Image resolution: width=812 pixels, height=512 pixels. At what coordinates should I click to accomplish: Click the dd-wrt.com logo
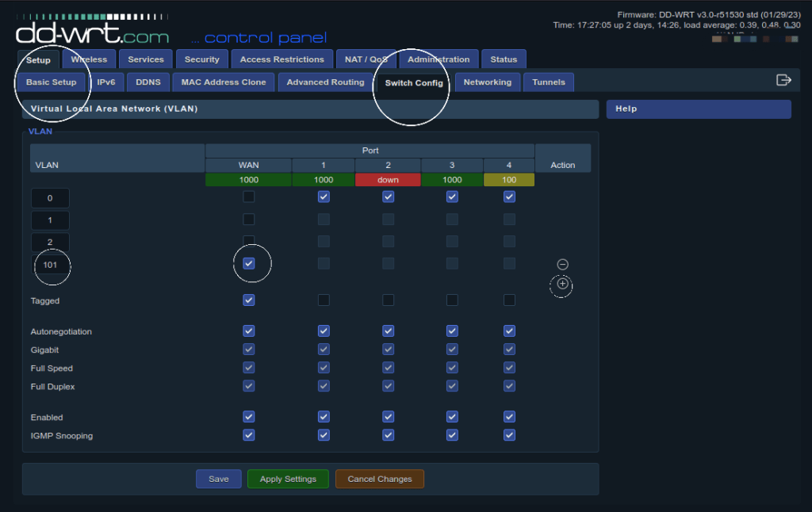click(x=93, y=35)
